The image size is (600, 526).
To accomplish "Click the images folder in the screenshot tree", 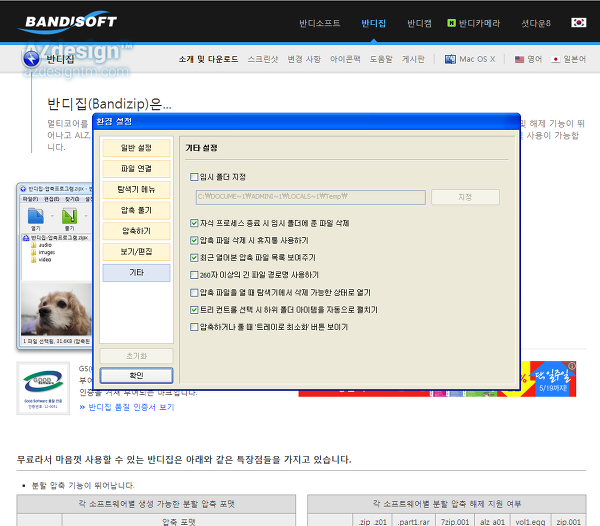I will 43,252.
